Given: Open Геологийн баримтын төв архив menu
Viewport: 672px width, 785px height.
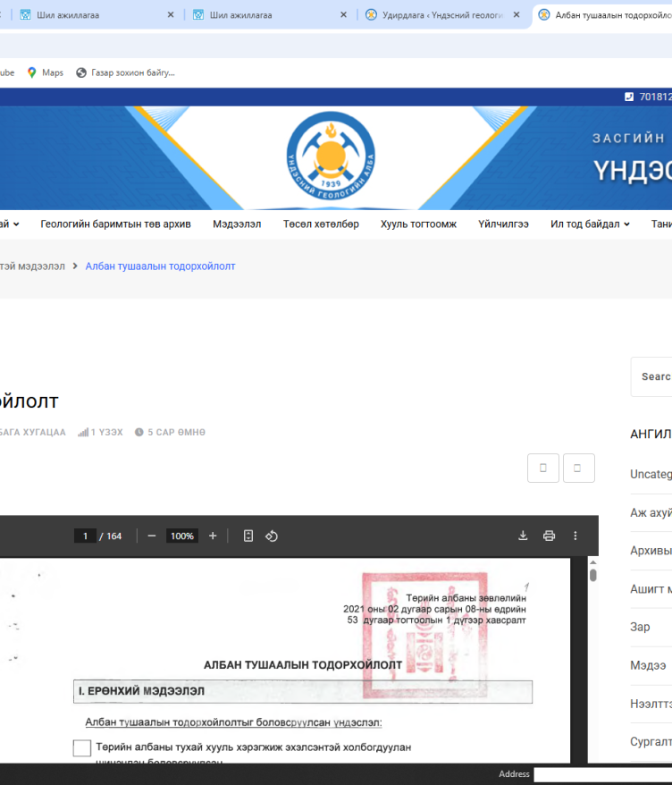Looking at the screenshot, I should pos(115,224).
